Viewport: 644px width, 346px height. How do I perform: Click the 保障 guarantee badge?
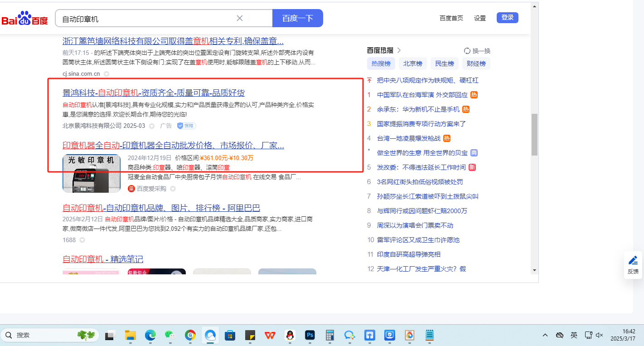[x=186, y=126]
